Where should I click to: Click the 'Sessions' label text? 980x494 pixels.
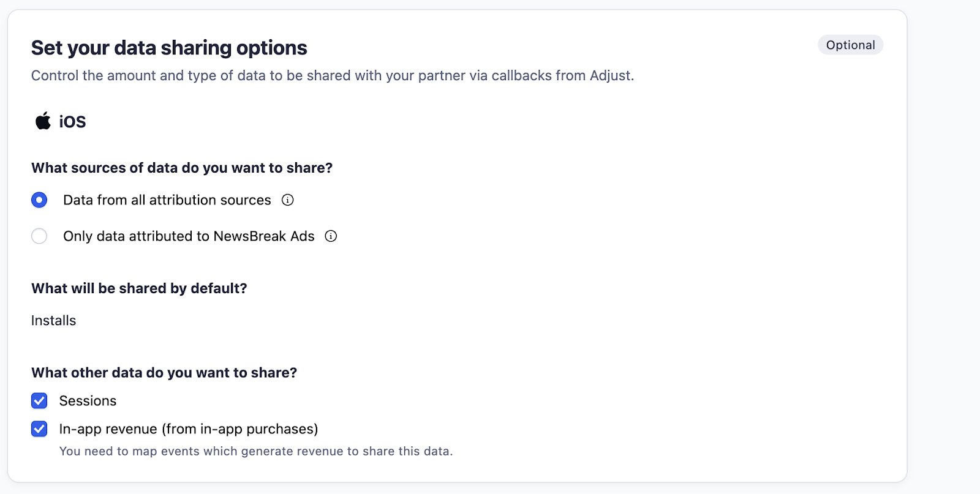click(x=88, y=401)
